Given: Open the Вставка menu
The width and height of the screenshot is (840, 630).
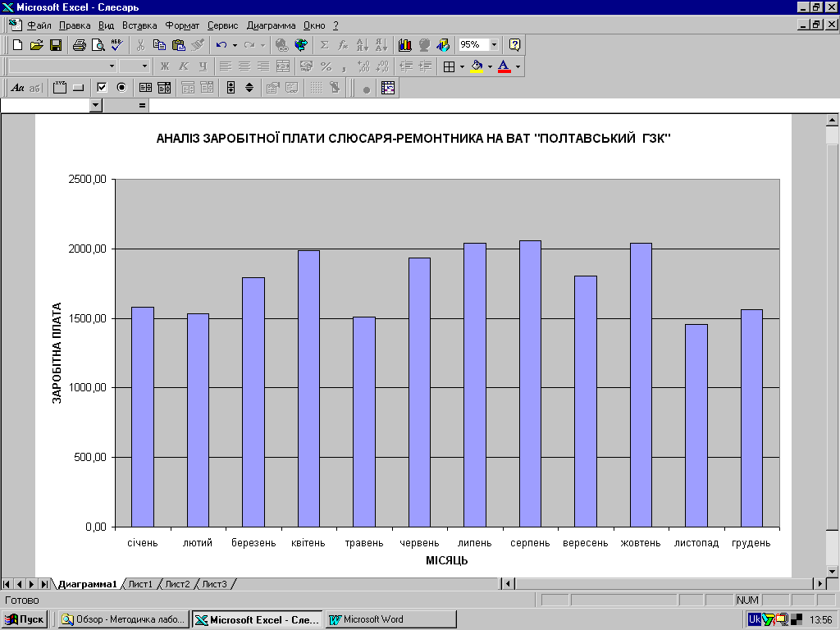Looking at the screenshot, I should [139, 25].
